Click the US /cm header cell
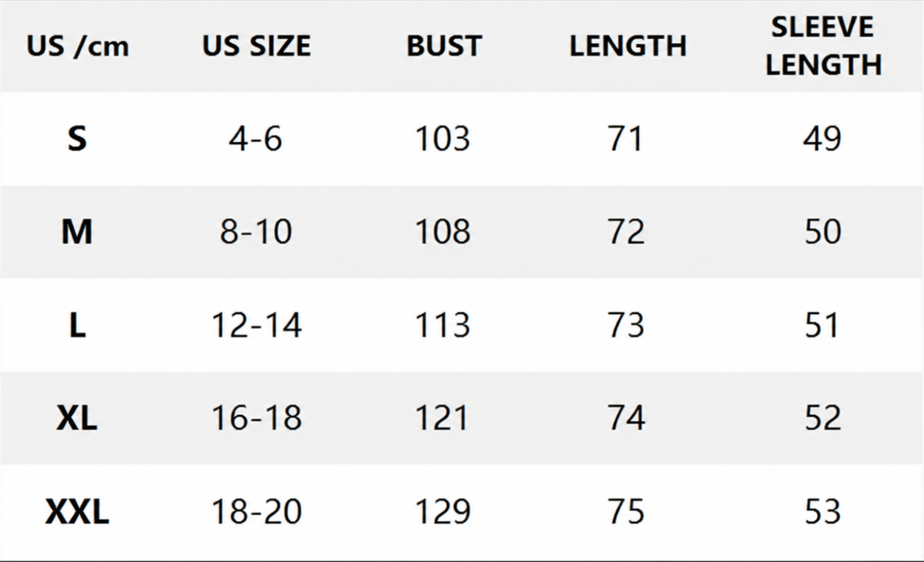The image size is (924, 562). click(x=77, y=46)
